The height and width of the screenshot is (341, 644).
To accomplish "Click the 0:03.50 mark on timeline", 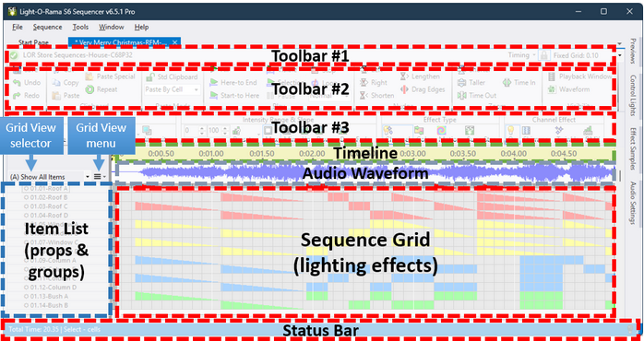I will pyautogui.click(x=462, y=154).
